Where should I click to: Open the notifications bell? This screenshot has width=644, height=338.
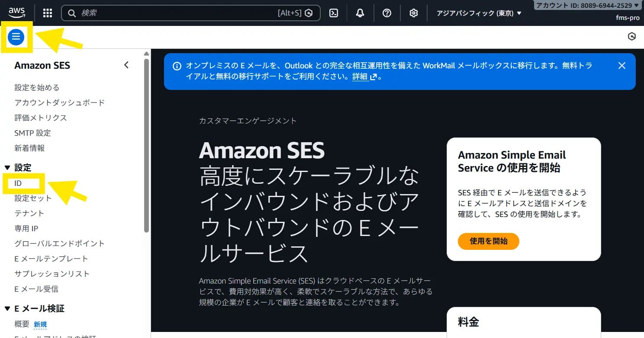[360, 13]
